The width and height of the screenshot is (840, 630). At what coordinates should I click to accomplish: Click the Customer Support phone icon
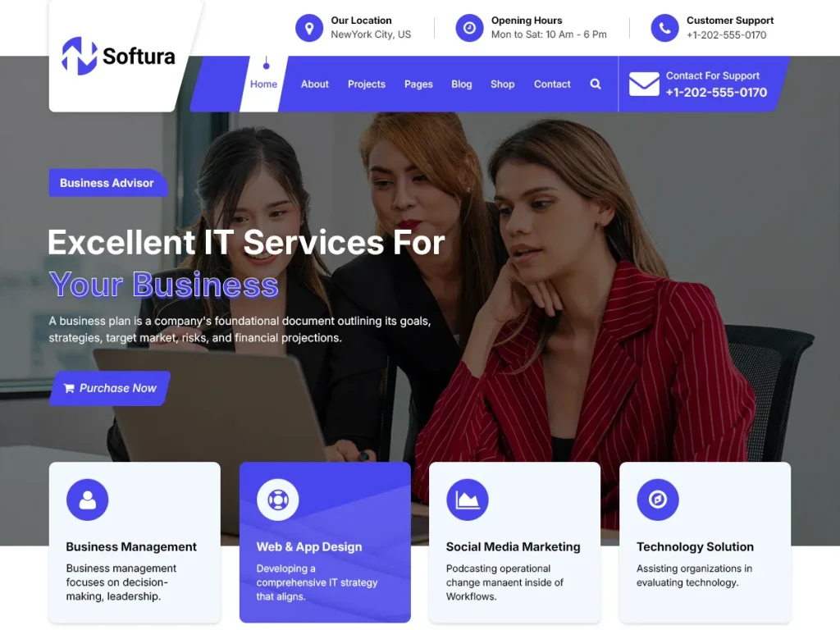(x=664, y=28)
